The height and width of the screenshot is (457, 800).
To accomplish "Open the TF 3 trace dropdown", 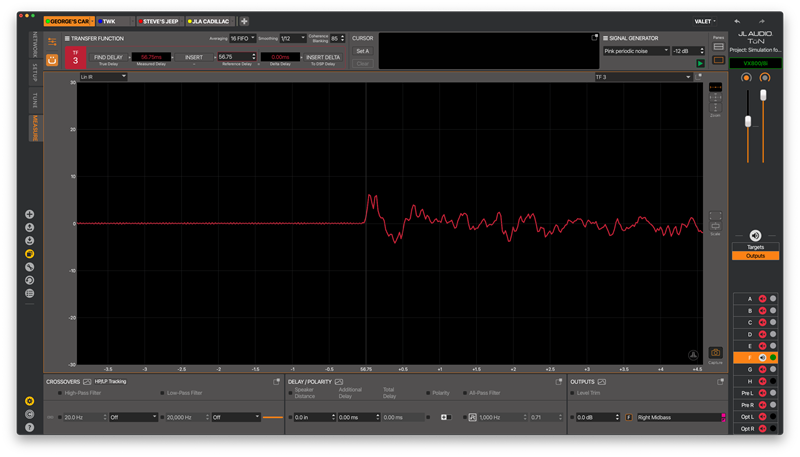I will (643, 77).
